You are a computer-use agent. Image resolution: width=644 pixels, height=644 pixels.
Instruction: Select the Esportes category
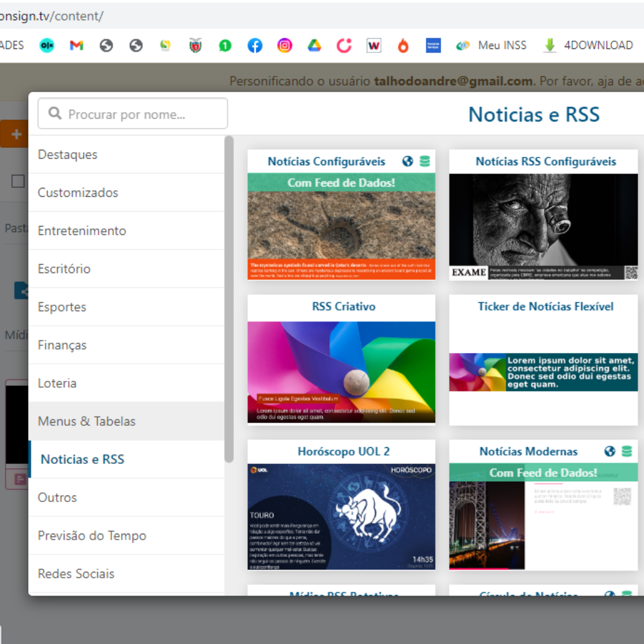click(x=126, y=307)
